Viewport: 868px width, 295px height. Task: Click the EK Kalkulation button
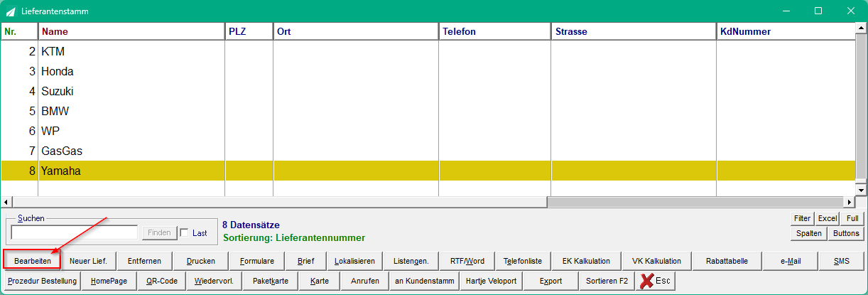point(586,261)
